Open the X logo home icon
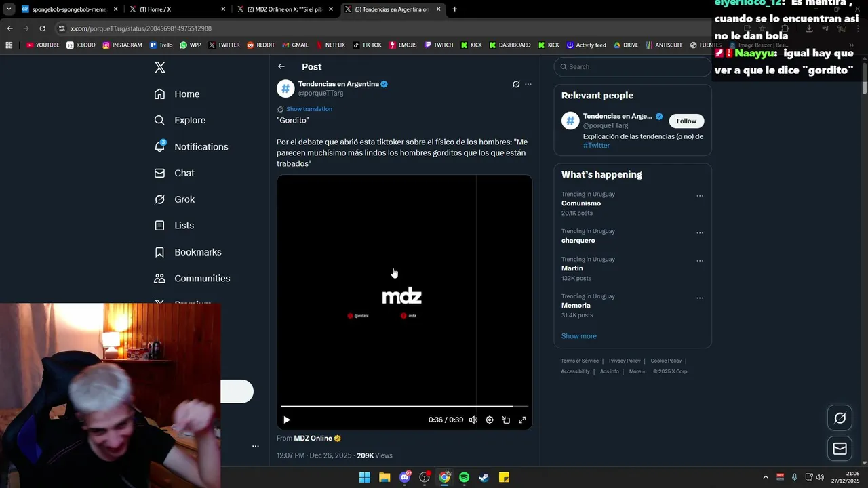868x488 pixels. pyautogui.click(x=160, y=67)
